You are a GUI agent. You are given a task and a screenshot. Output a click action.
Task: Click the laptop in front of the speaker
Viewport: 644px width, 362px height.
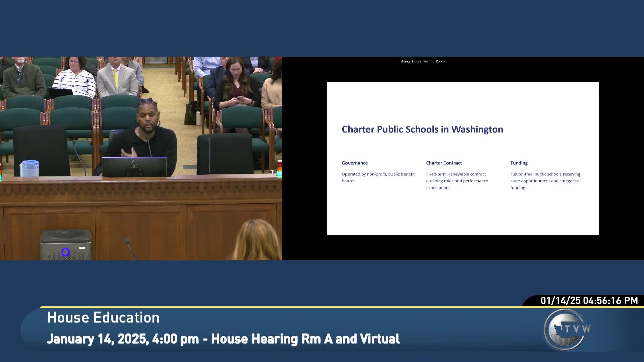134,167
